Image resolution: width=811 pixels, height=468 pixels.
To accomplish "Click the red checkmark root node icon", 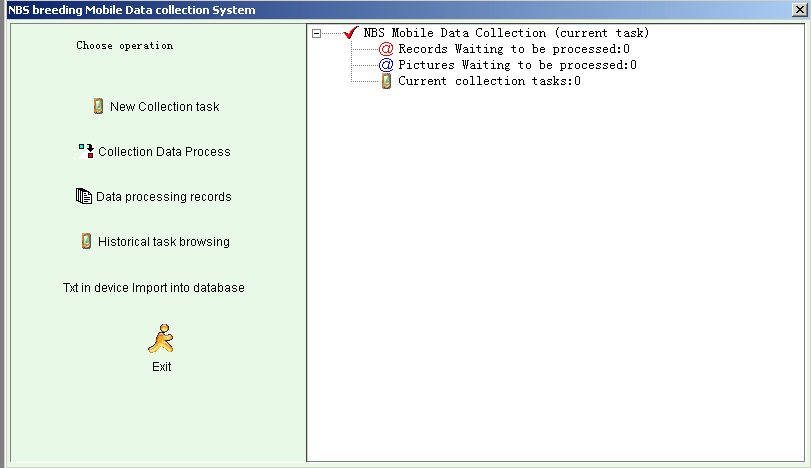I will tap(351, 33).
